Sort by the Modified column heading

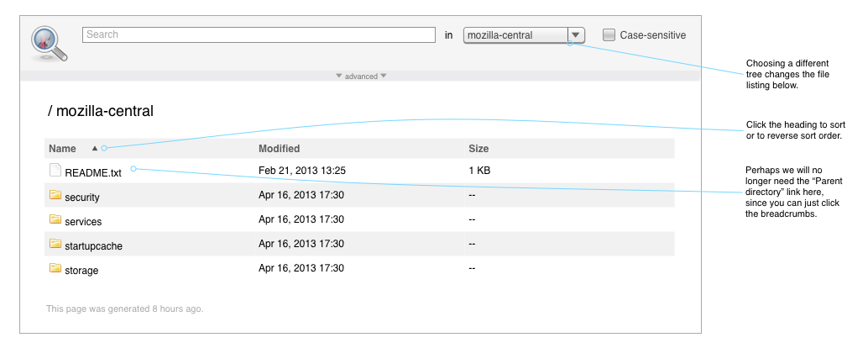pos(279,149)
